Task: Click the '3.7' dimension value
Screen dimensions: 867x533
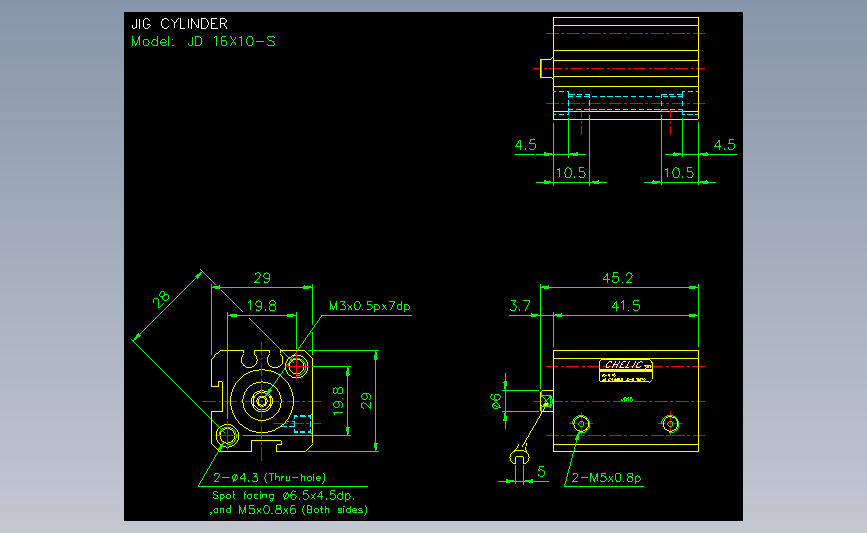Action: click(x=520, y=306)
